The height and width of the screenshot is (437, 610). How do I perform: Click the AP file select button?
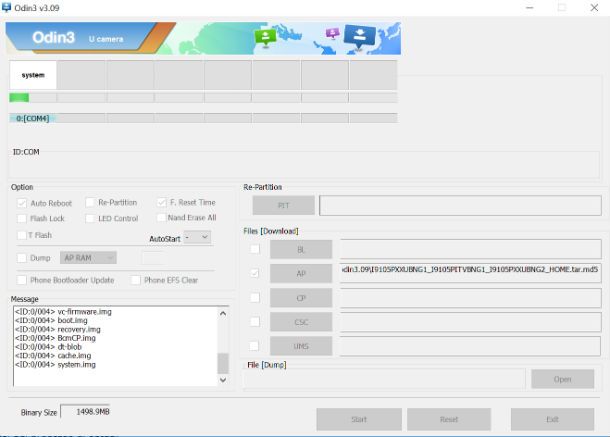[x=300, y=273]
